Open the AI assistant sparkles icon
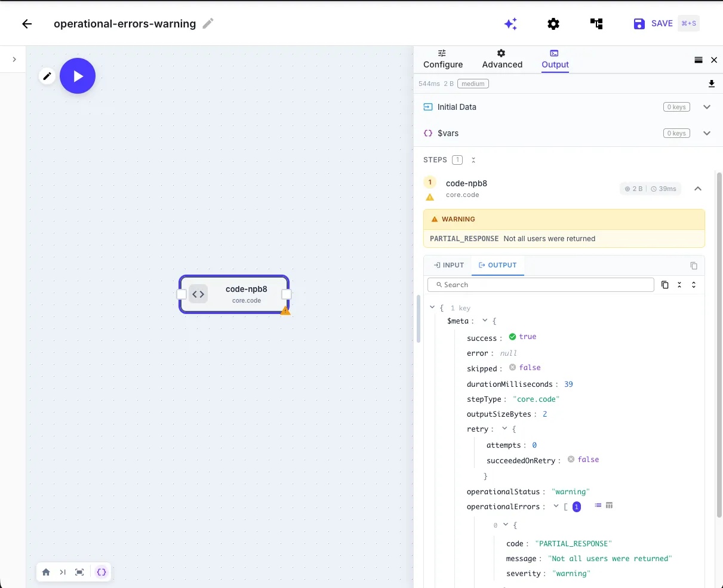Image resolution: width=723 pixels, height=588 pixels. (x=510, y=23)
